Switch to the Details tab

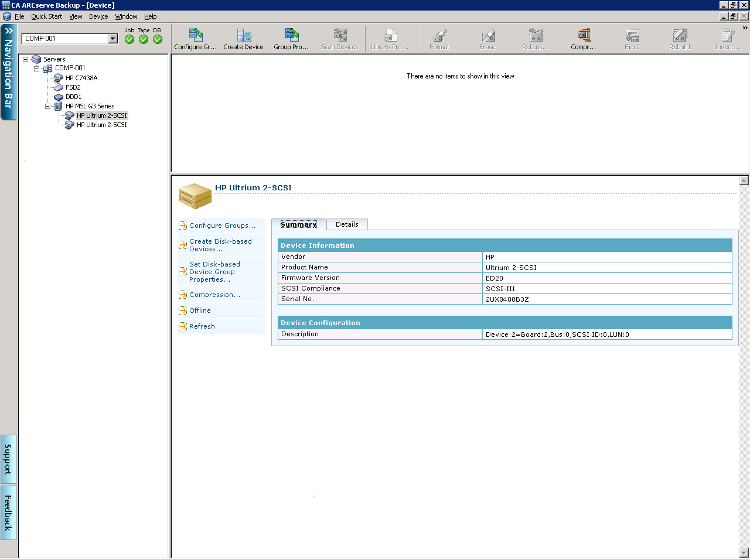347,224
